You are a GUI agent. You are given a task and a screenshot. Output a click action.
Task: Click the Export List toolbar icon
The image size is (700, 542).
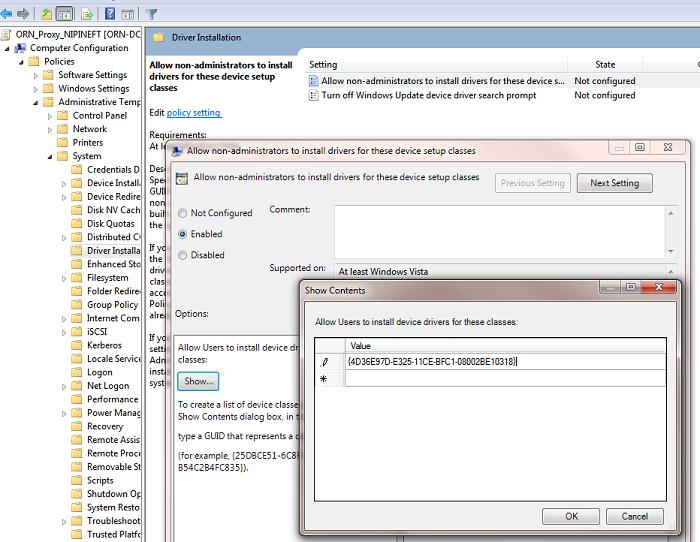[x=87, y=14]
